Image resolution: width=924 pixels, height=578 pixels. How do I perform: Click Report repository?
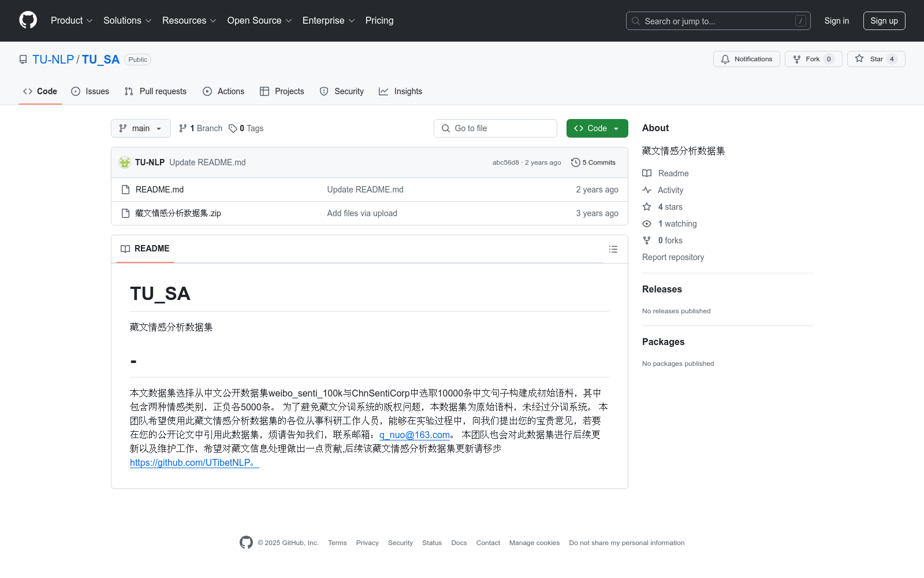tap(673, 257)
